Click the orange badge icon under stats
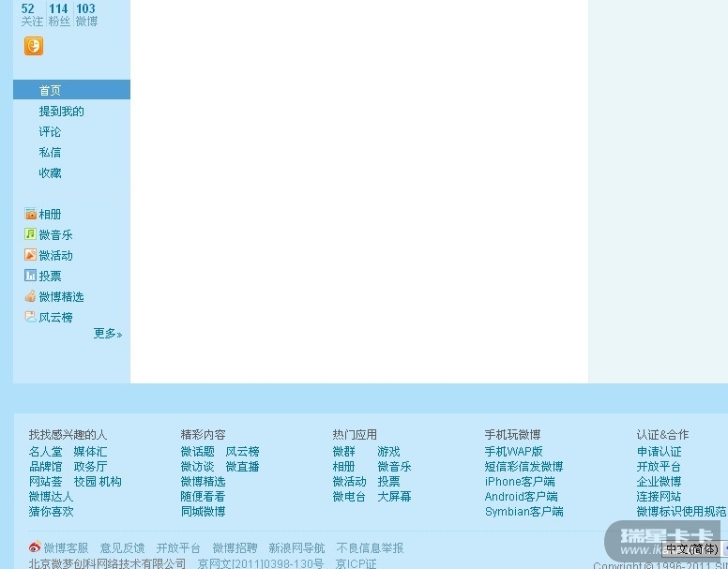 34,46
